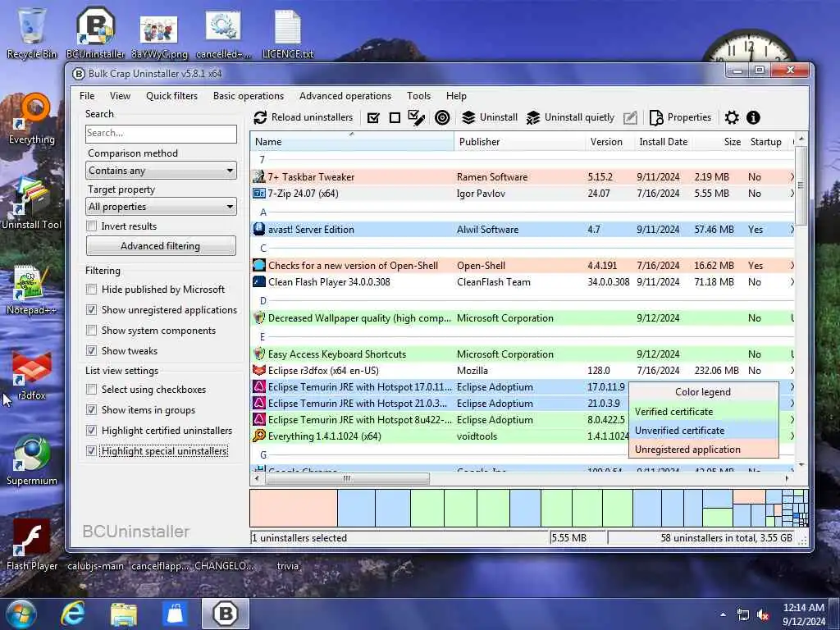Image resolution: width=840 pixels, height=630 pixels.
Task: Toggle the Invert results checkbox
Action: [x=92, y=226]
